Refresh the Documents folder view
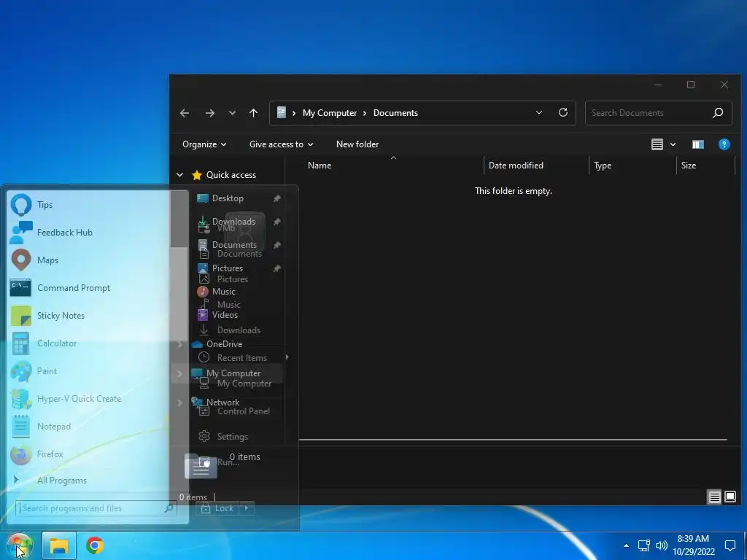The image size is (747, 560). [x=563, y=112]
